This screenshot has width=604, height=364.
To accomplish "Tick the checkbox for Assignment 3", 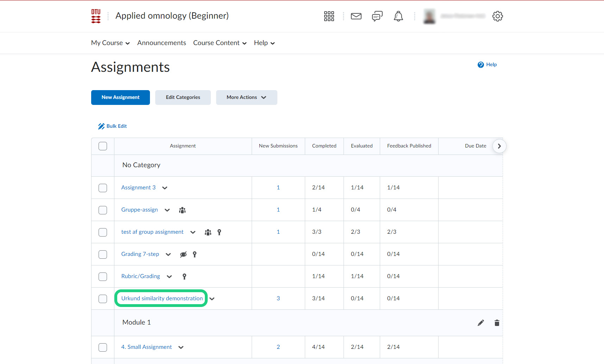I will [103, 188].
